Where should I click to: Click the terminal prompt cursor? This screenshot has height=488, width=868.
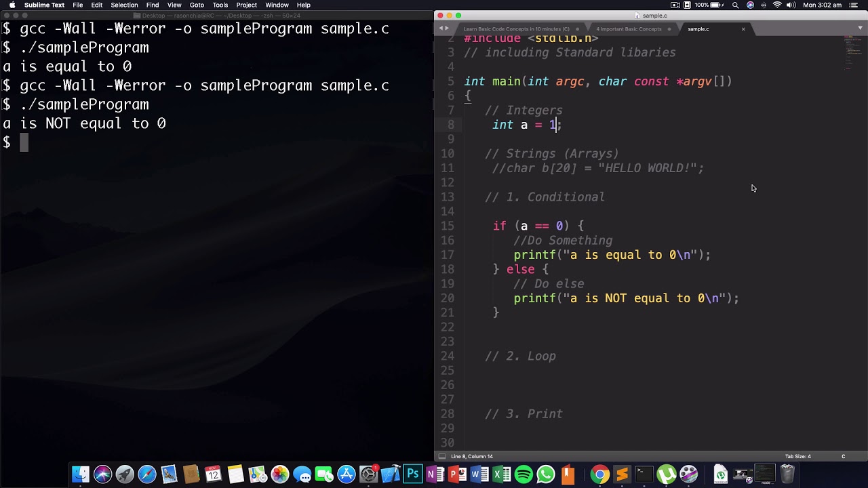click(24, 142)
